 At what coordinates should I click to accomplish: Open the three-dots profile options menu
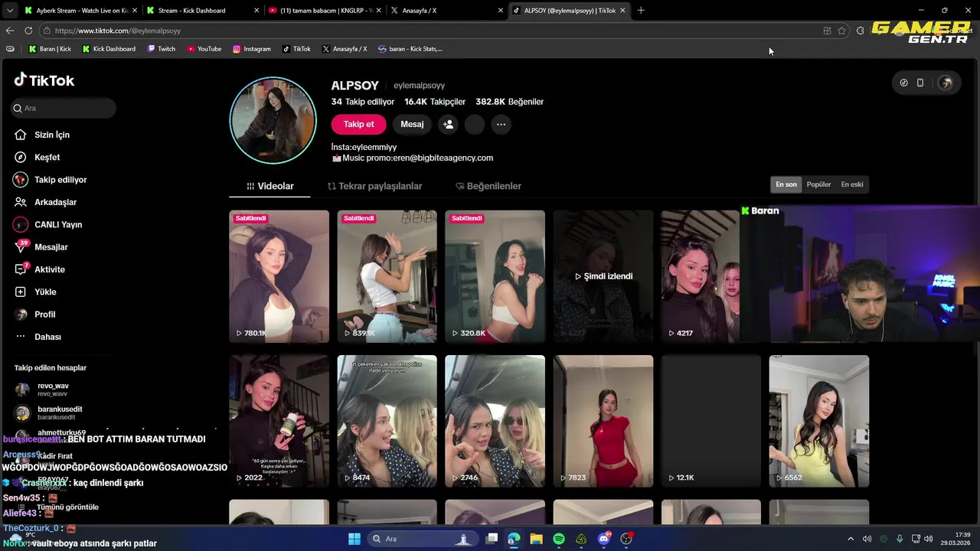coord(501,124)
